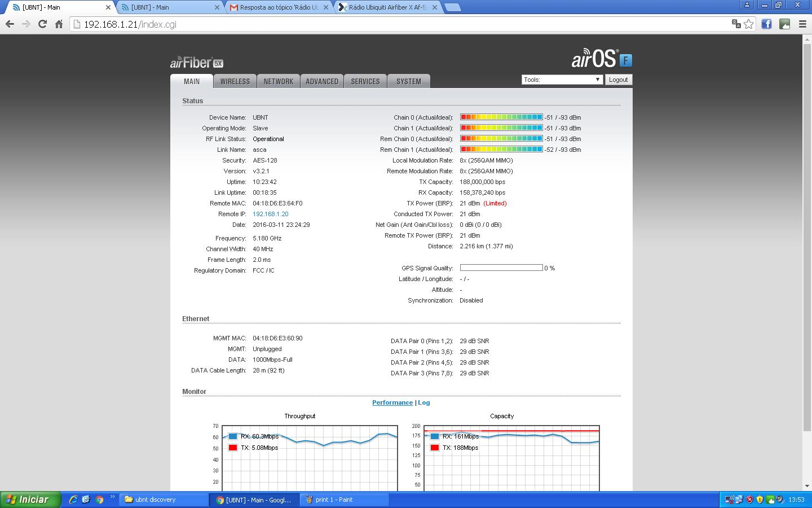Click the translate page icon

pyautogui.click(x=736, y=24)
